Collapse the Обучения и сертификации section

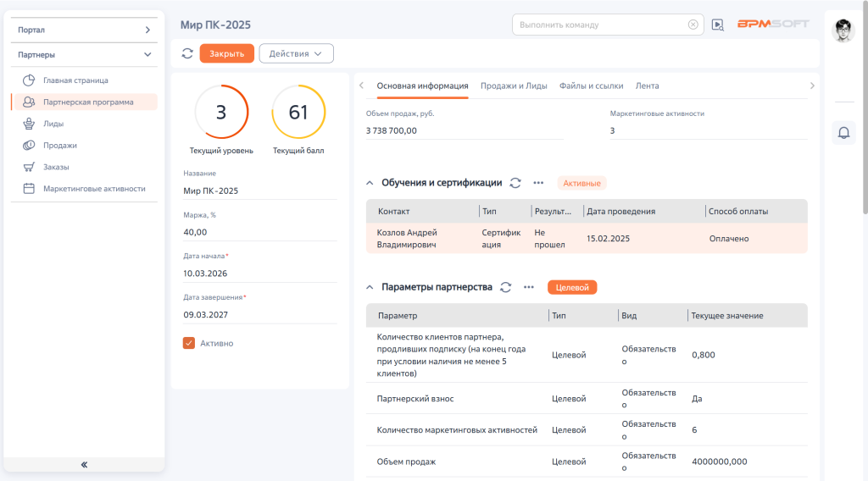tap(370, 183)
